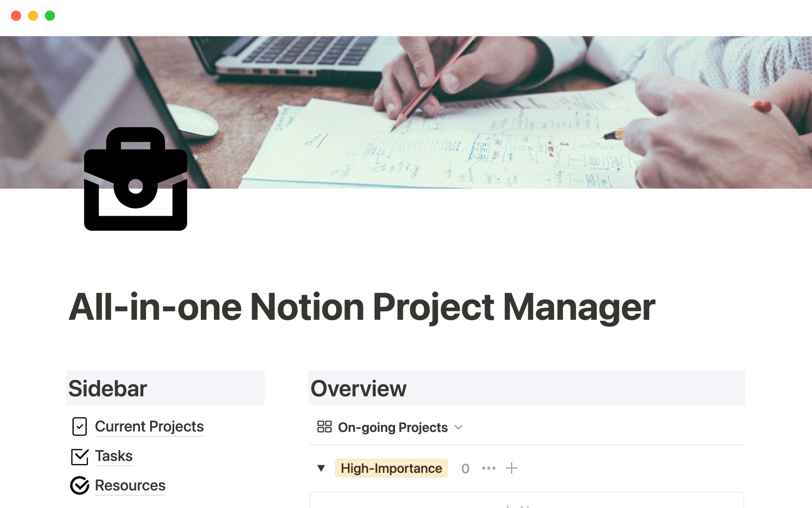The width and height of the screenshot is (812, 508).
Task: Click the page cover image
Action: [x=465, y=110]
